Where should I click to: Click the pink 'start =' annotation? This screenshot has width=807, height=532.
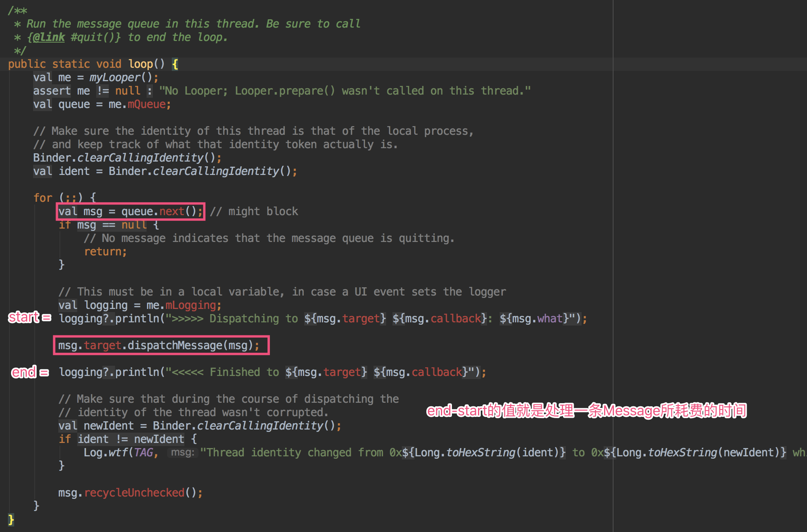click(x=30, y=317)
